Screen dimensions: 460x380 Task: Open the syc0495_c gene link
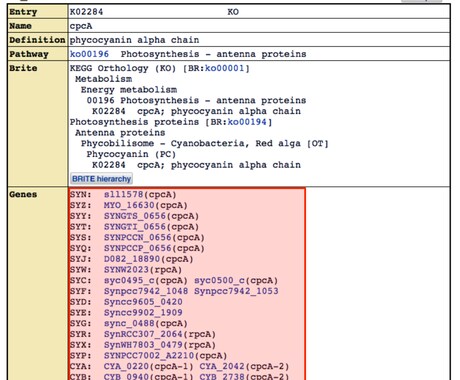(129, 280)
